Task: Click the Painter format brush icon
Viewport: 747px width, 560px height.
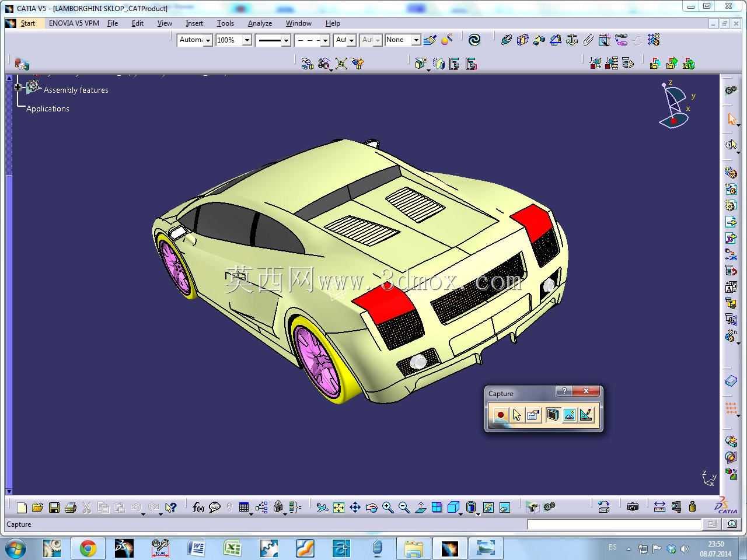Action: 430,40
